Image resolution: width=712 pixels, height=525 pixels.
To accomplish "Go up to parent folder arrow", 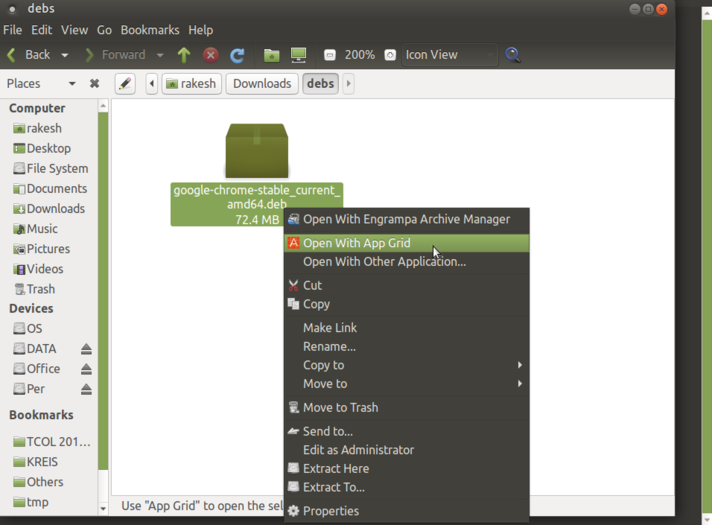I will pyautogui.click(x=184, y=55).
